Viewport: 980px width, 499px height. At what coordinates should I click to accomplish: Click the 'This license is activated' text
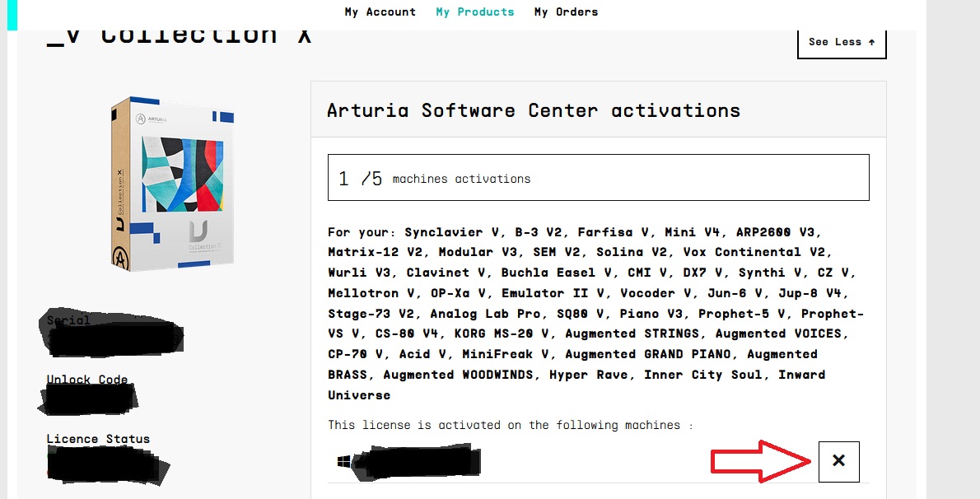click(x=510, y=425)
